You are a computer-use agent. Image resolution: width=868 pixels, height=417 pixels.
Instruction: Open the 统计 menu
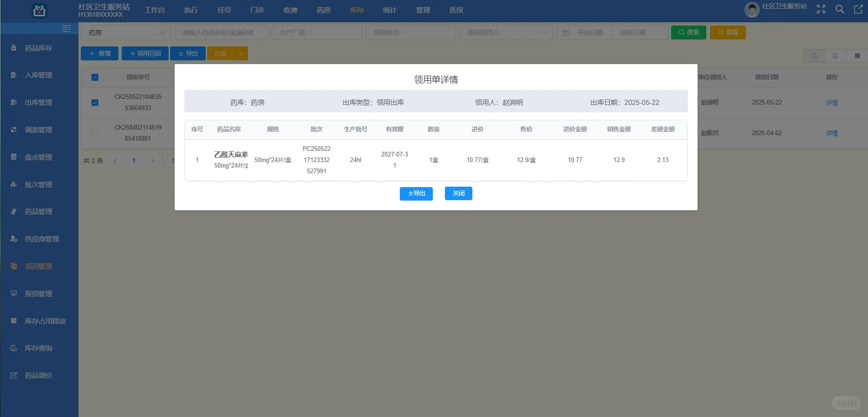coord(390,10)
